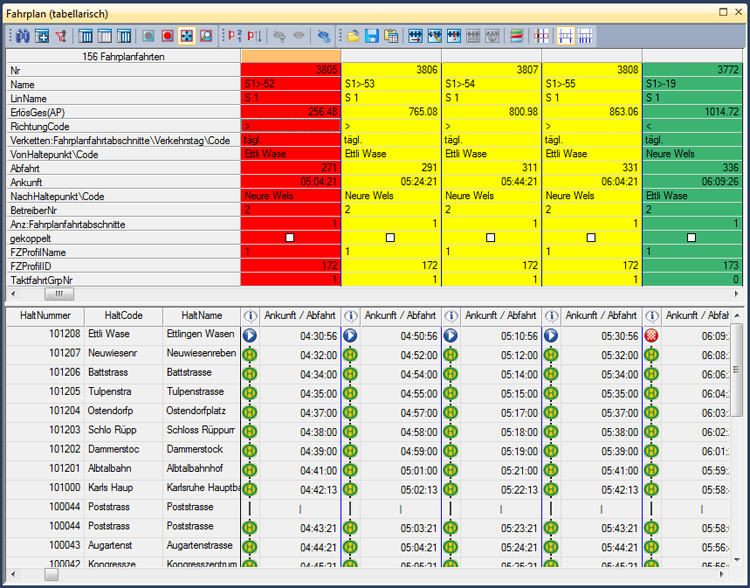
Task: Click the upper grid's right scroll arrow
Action: 734,295
